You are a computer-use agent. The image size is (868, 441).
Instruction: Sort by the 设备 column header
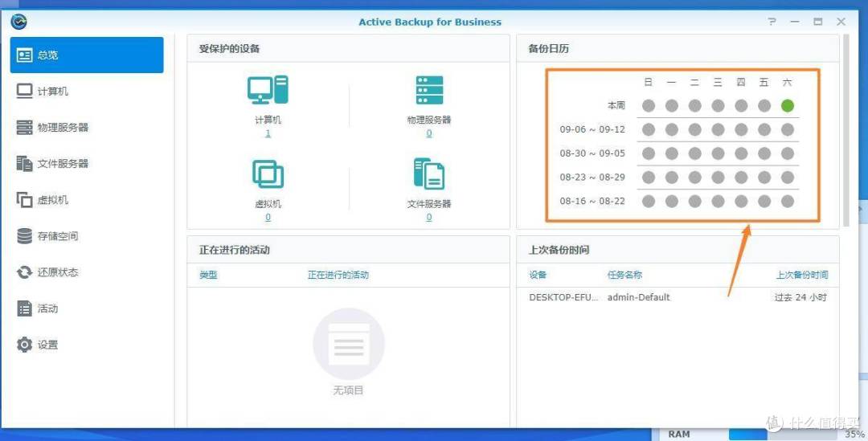coord(538,275)
